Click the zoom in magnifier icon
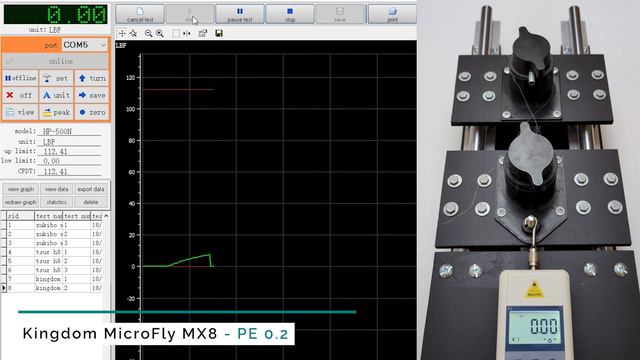The image size is (640, 360). coord(160,33)
